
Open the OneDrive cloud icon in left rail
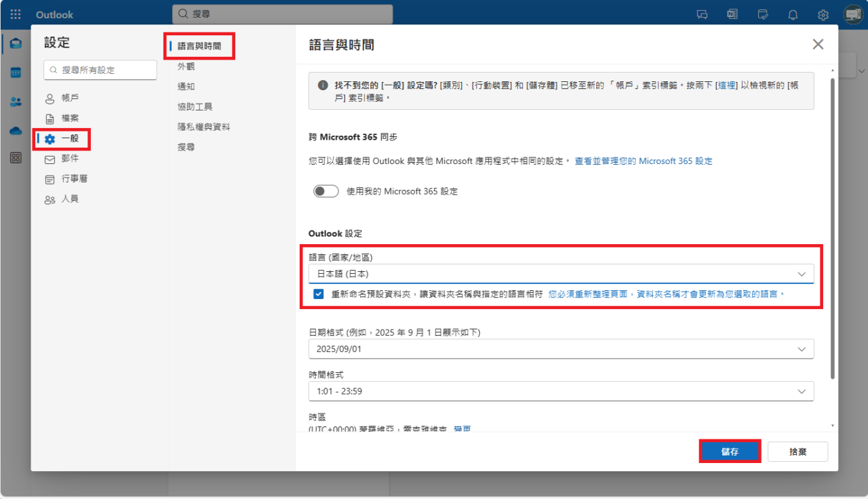[x=16, y=130]
